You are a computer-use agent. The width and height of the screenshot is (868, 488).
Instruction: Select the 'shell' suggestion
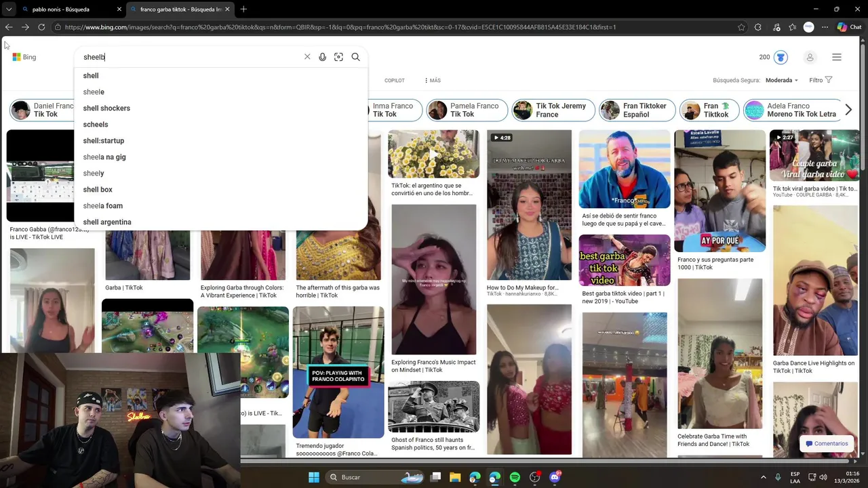220,76
